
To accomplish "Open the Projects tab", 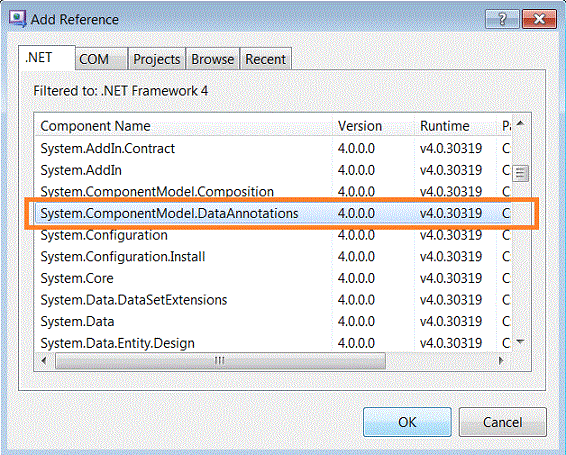I will tap(157, 59).
